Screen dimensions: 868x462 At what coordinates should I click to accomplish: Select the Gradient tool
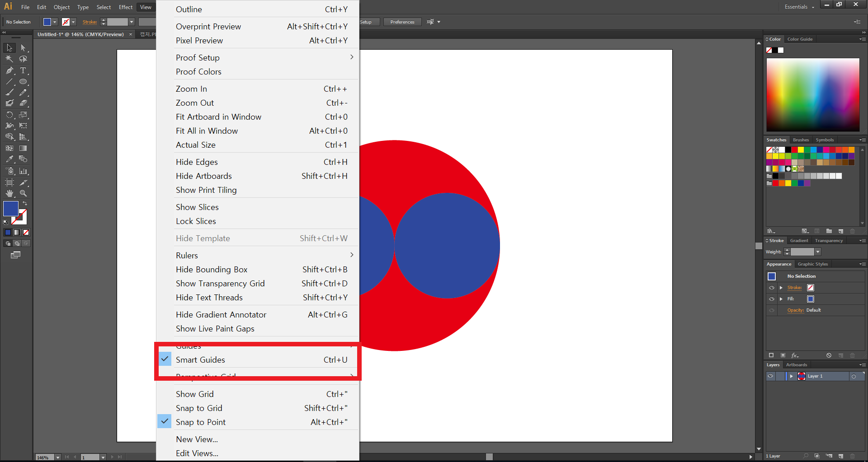point(23,148)
